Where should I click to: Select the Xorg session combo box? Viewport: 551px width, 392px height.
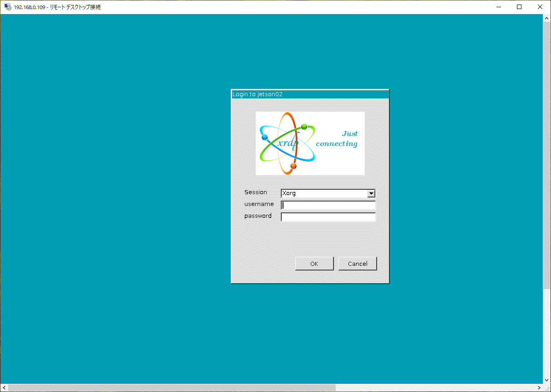click(324, 194)
